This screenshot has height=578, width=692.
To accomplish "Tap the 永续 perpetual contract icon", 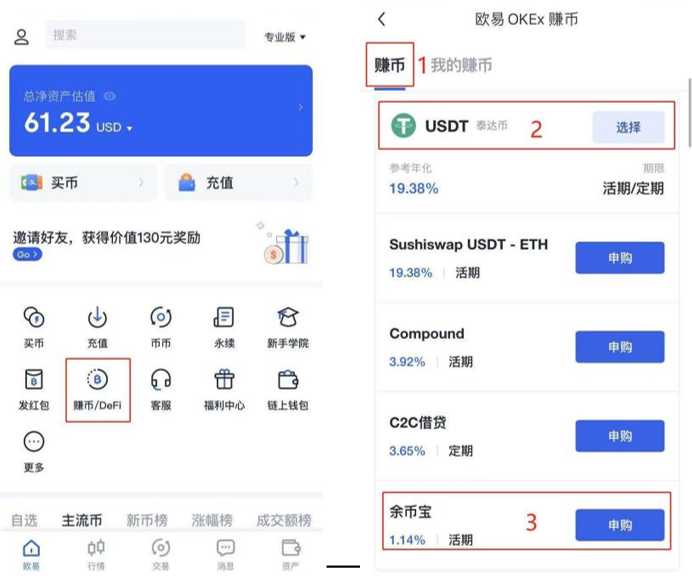I will click(223, 318).
